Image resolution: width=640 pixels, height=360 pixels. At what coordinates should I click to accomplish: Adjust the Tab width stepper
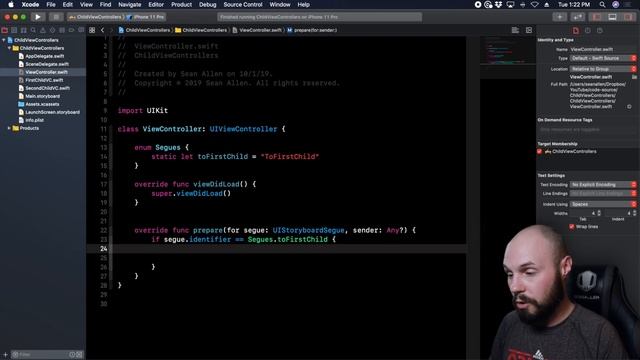(599, 213)
